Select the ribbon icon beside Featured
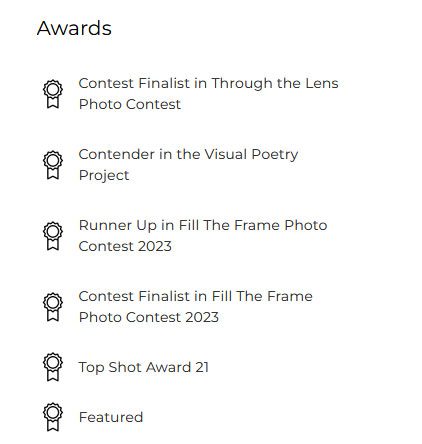 coord(53,417)
